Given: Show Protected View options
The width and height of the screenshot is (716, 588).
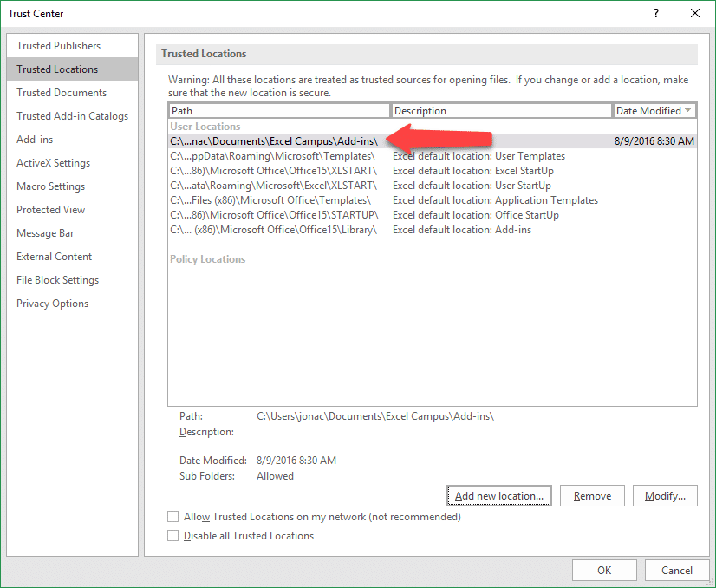Looking at the screenshot, I should (x=50, y=210).
